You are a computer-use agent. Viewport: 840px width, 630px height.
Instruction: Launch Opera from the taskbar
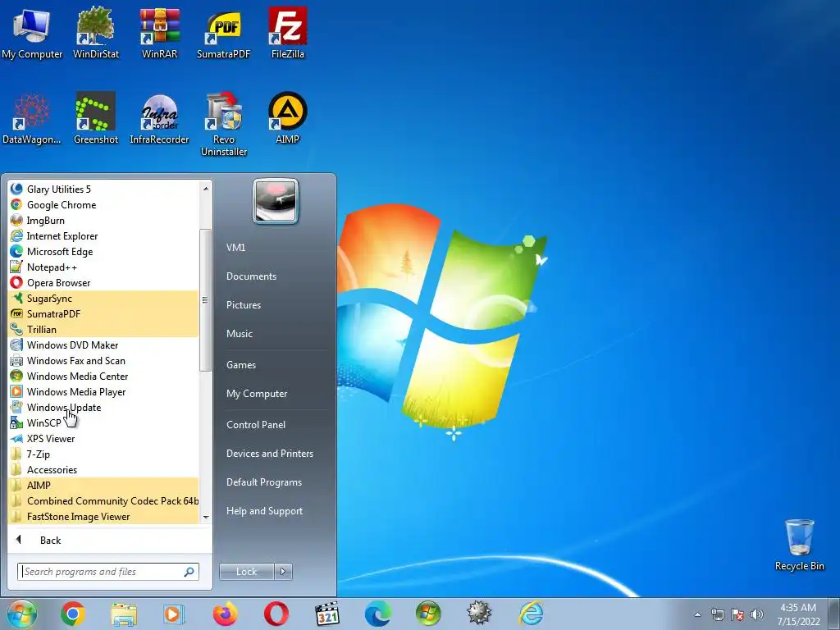coord(276,614)
